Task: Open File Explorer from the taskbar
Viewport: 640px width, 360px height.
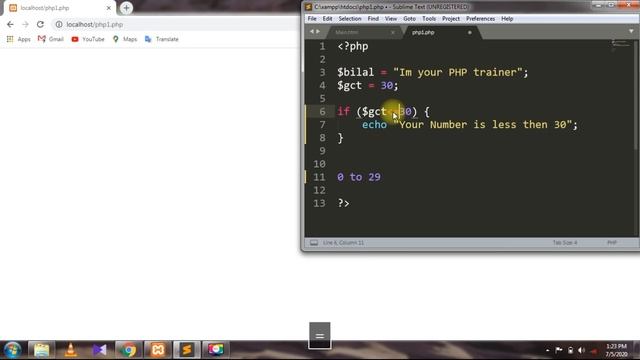Action: pyautogui.click(x=41, y=350)
